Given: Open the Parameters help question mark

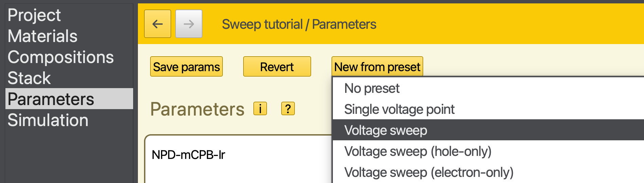Looking at the screenshot, I should pyautogui.click(x=288, y=109).
